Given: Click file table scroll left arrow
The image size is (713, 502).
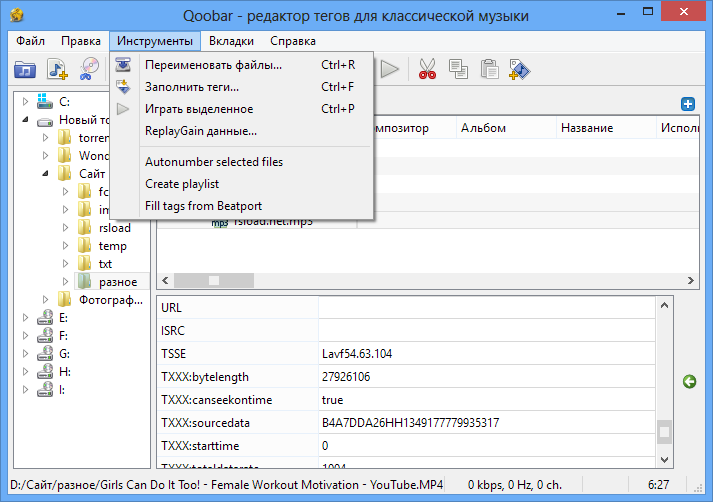Looking at the screenshot, I should pyautogui.click(x=165, y=281).
